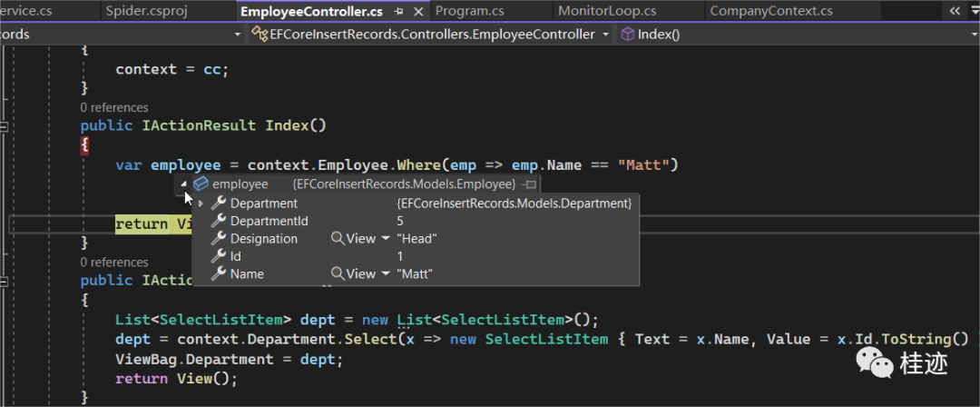Click the {EFCoreInsertRecords.Models.Employee} type text
The width and height of the screenshot is (980, 407).
[405, 184]
